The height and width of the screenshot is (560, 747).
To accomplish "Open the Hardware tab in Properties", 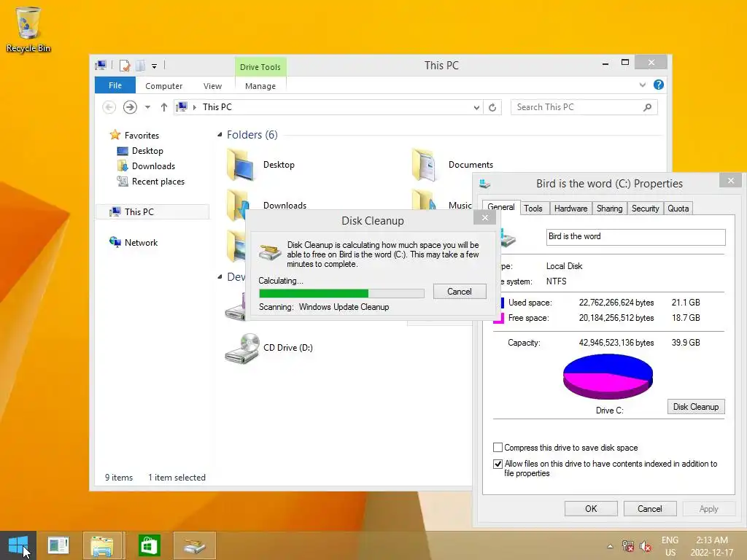I will [x=570, y=209].
